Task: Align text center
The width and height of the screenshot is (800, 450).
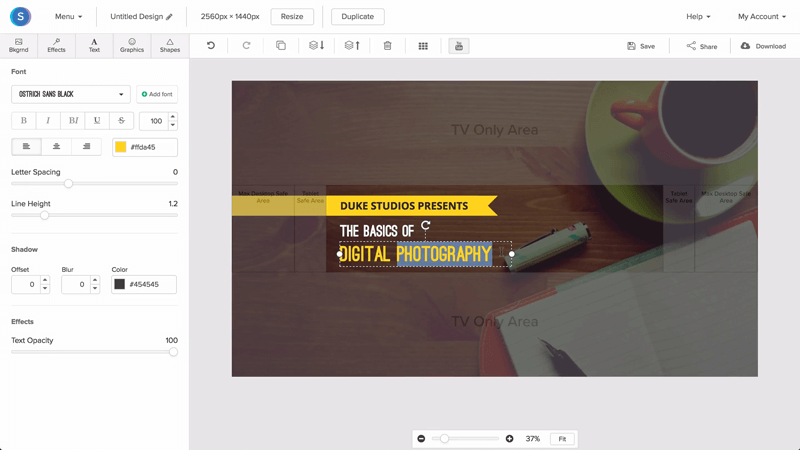Action: click(56, 147)
